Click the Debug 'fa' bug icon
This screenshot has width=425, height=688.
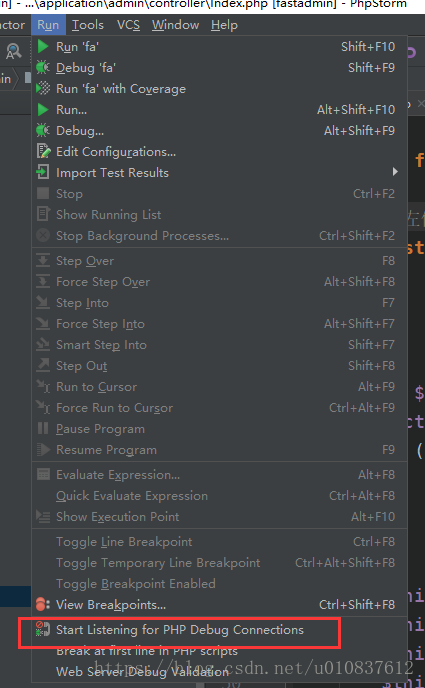pos(43,68)
